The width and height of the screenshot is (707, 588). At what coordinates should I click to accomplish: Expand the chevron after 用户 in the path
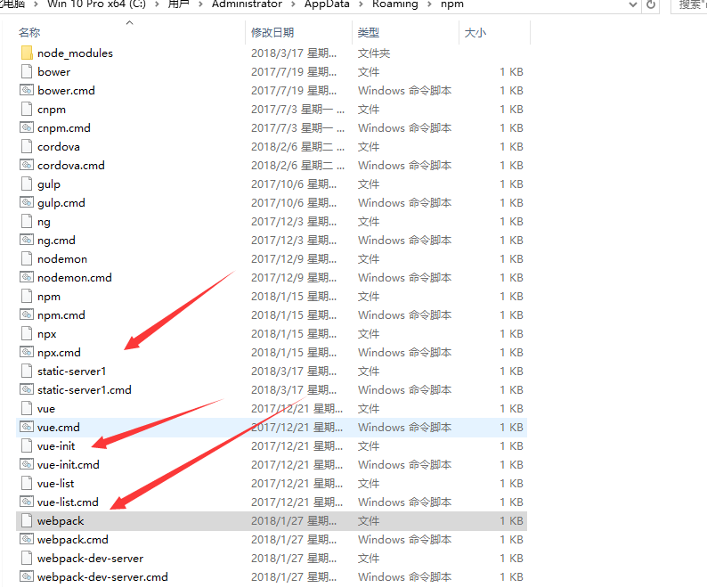click(200, 4)
